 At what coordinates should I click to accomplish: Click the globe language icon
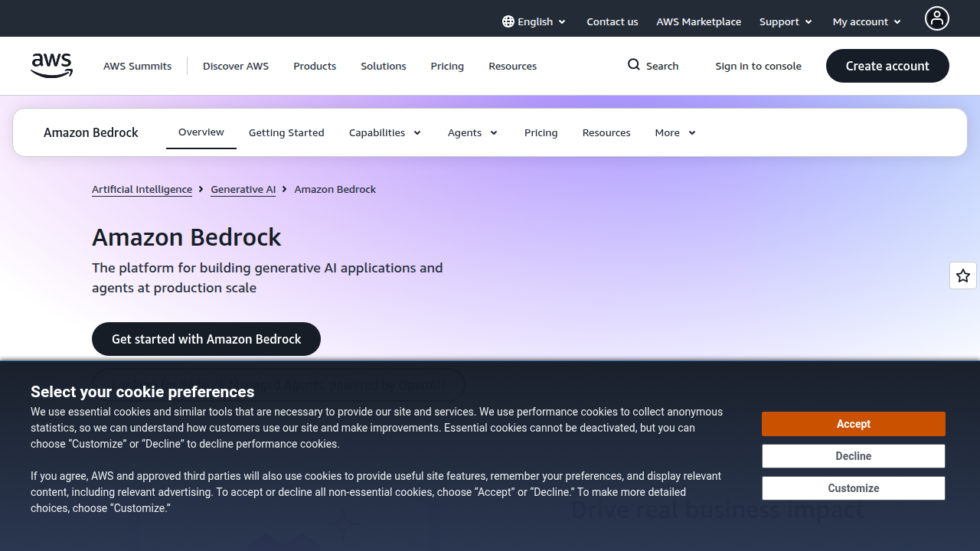[x=508, y=21]
